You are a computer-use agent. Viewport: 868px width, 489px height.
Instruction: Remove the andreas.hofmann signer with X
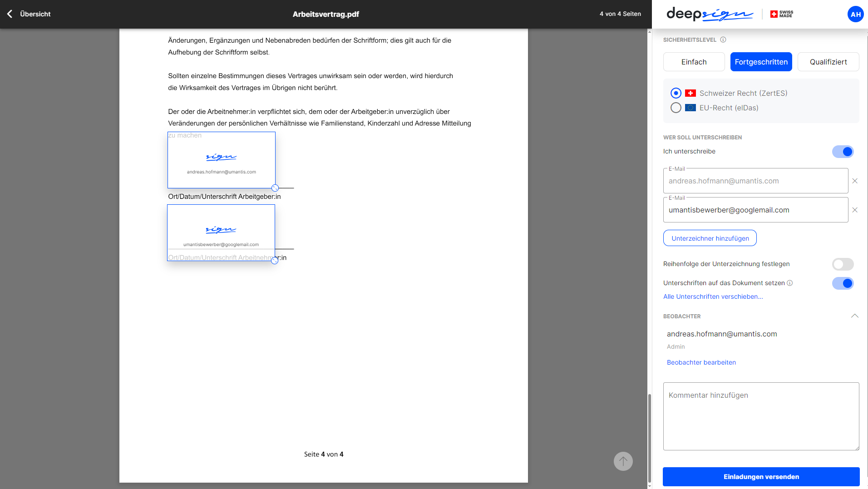(855, 181)
